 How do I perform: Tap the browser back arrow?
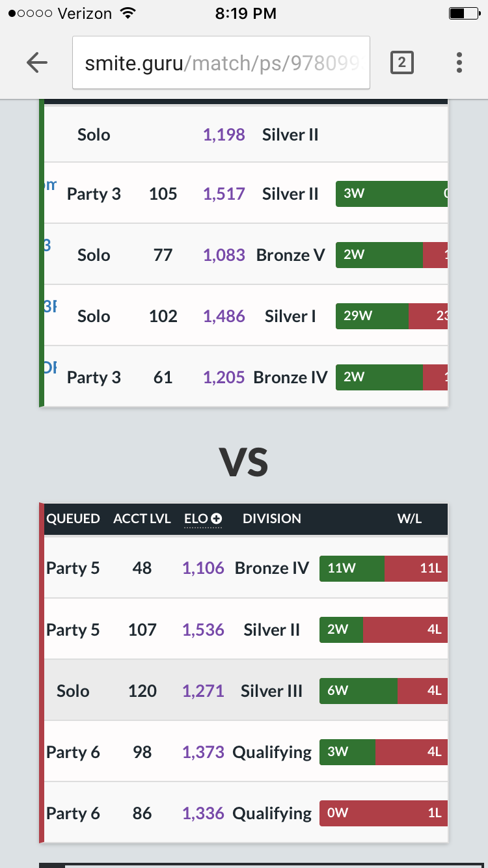point(37,62)
